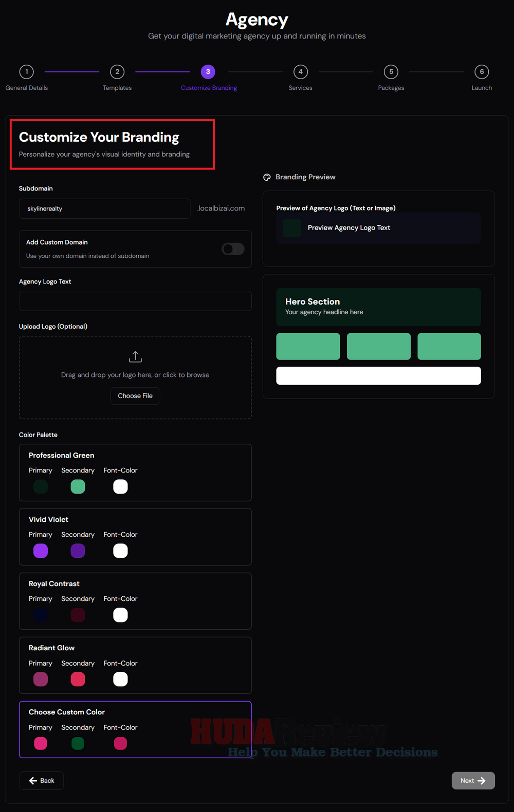Open the General Details step label
The height and width of the screenshot is (812, 514).
click(27, 88)
